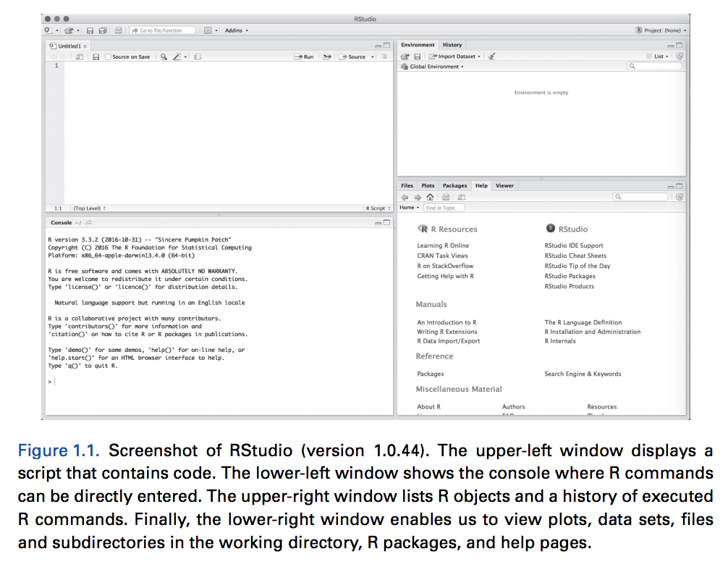Open the R Script file type selector
The image size is (728, 575).
pos(378,209)
